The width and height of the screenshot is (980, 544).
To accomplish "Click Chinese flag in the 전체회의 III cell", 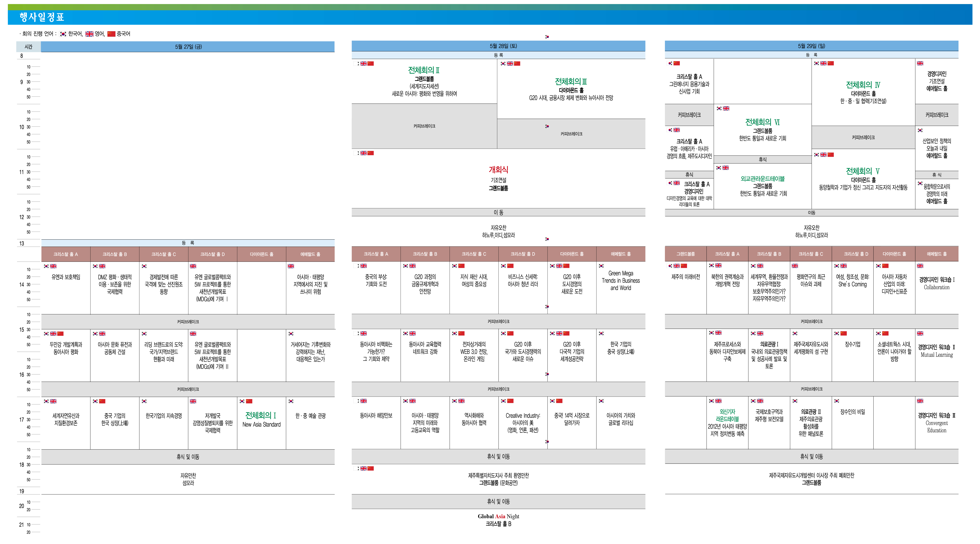I will (x=517, y=64).
